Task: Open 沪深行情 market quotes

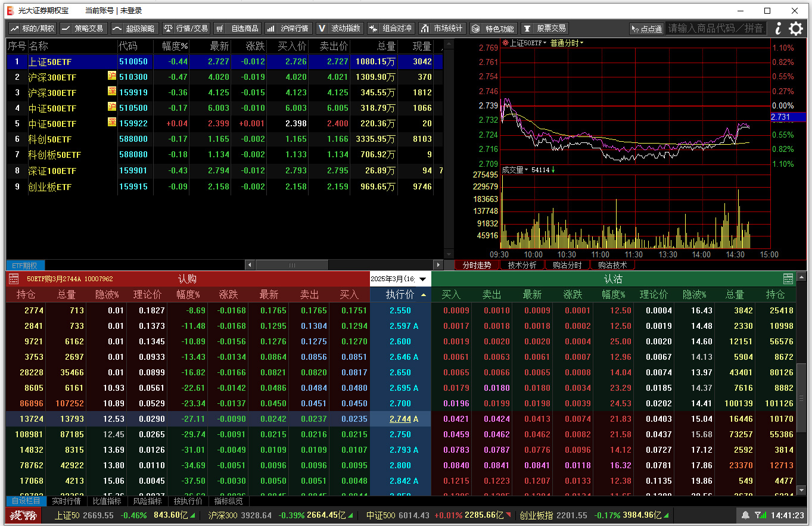Action: point(288,28)
